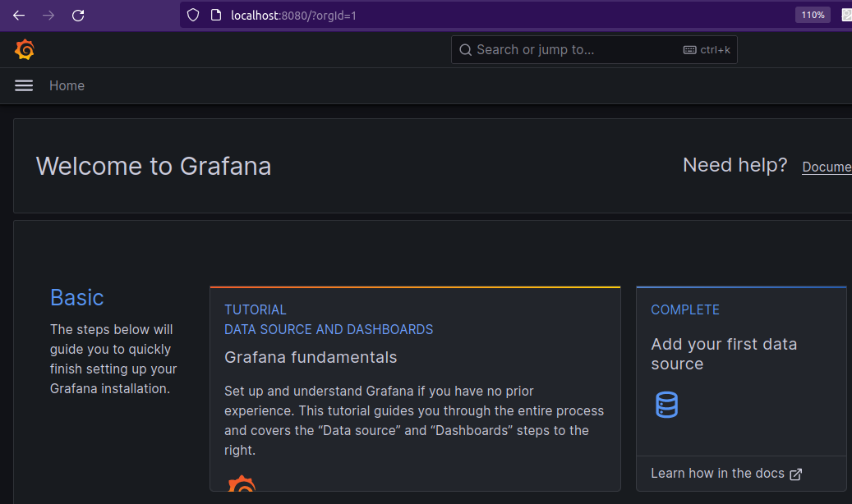Open Add your first data source card

[741, 389]
